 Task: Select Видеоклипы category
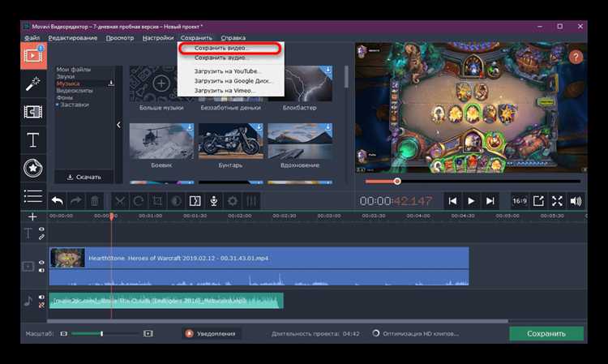coord(75,90)
